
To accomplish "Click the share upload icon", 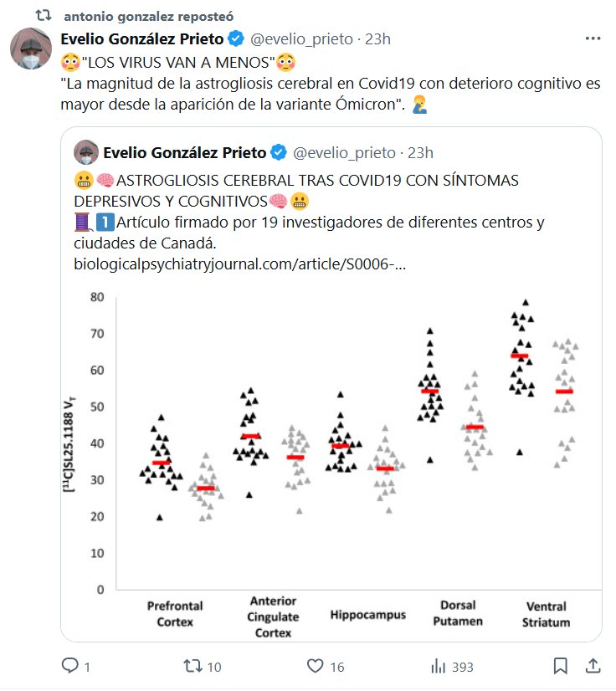I will tap(593, 666).
